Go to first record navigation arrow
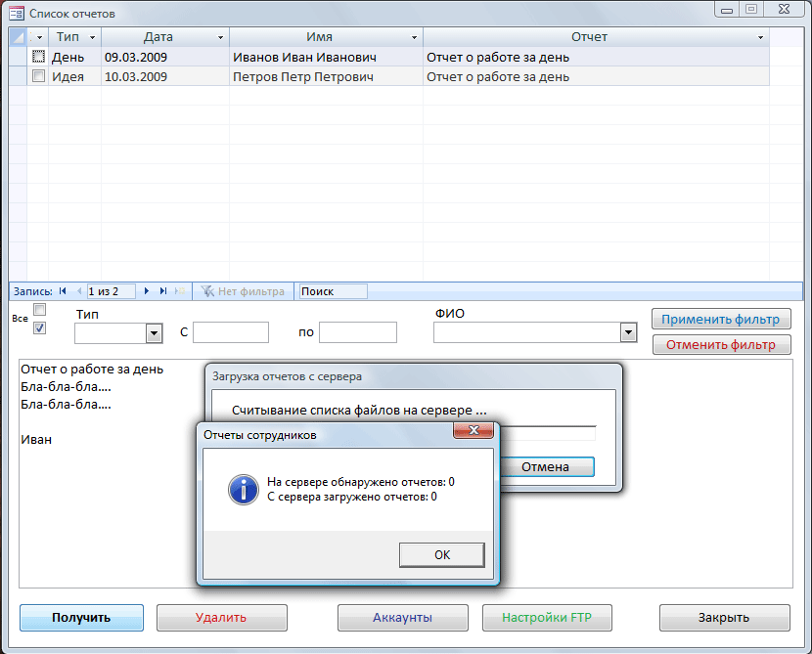Screen dimensions: 812x654 [x=63, y=291]
